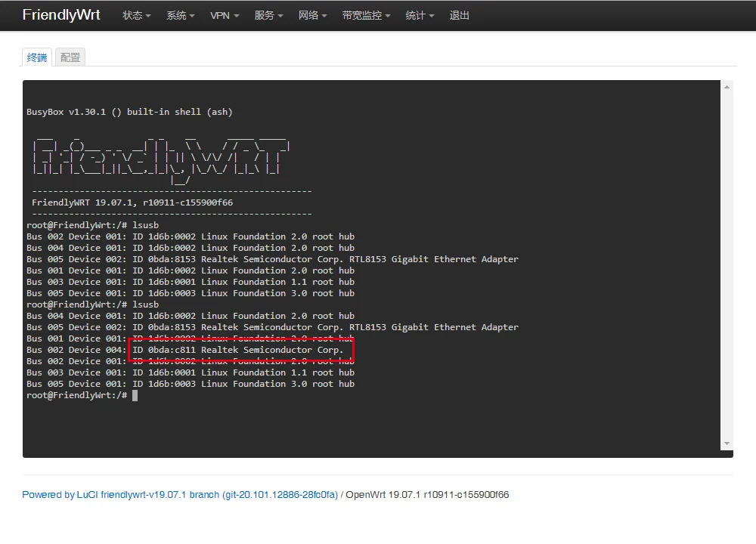The image size is (756, 544).
Task: Click the OpenWrt 19.07.1 footer text
Action: click(x=427, y=494)
